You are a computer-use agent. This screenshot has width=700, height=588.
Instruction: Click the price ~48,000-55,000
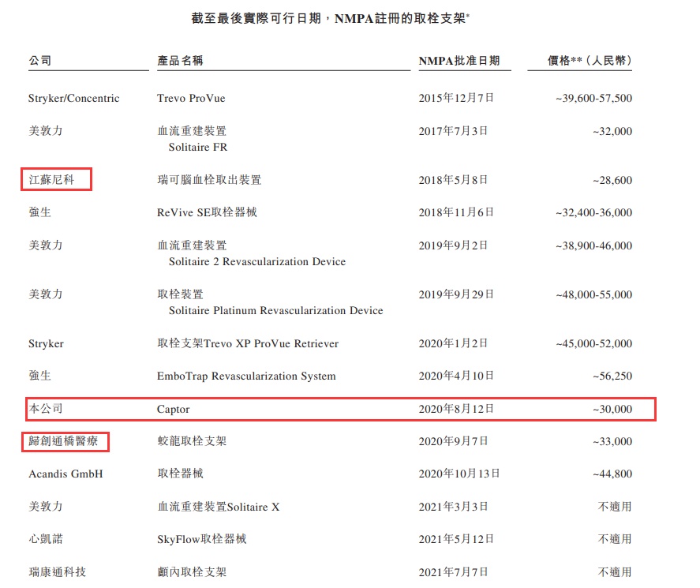[x=593, y=294]
